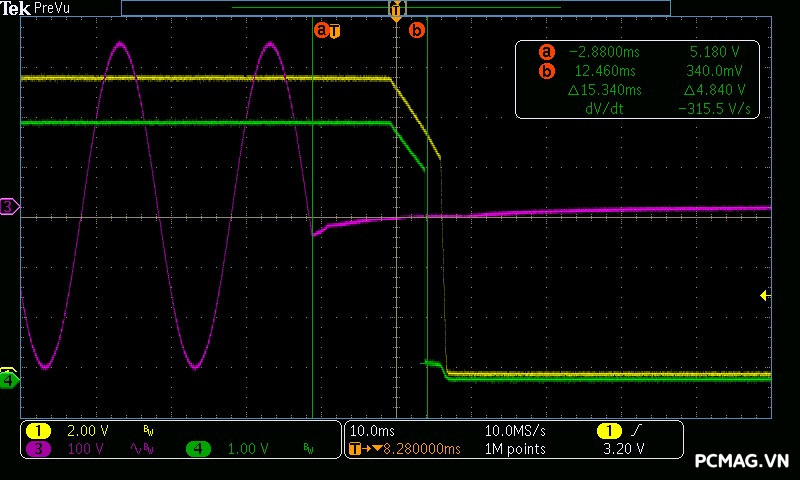Click cursor a voltage 5.180 V

(x=714, y=52)
